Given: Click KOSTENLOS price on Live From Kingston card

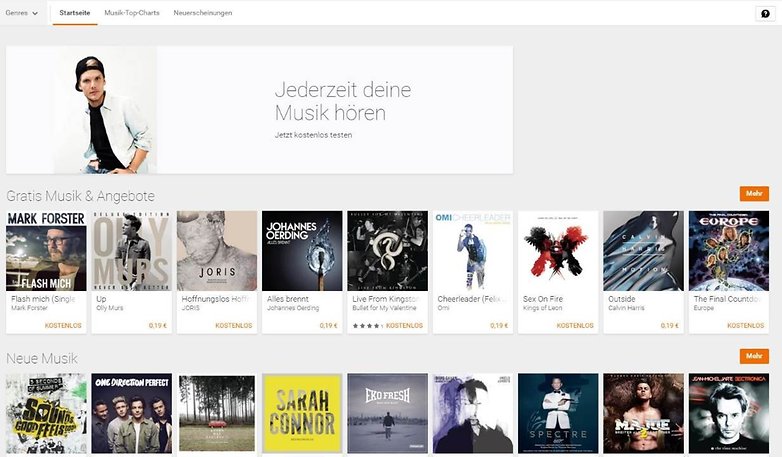Looking at the screenshot, I should pyautogui.click(x=404, y=325).
